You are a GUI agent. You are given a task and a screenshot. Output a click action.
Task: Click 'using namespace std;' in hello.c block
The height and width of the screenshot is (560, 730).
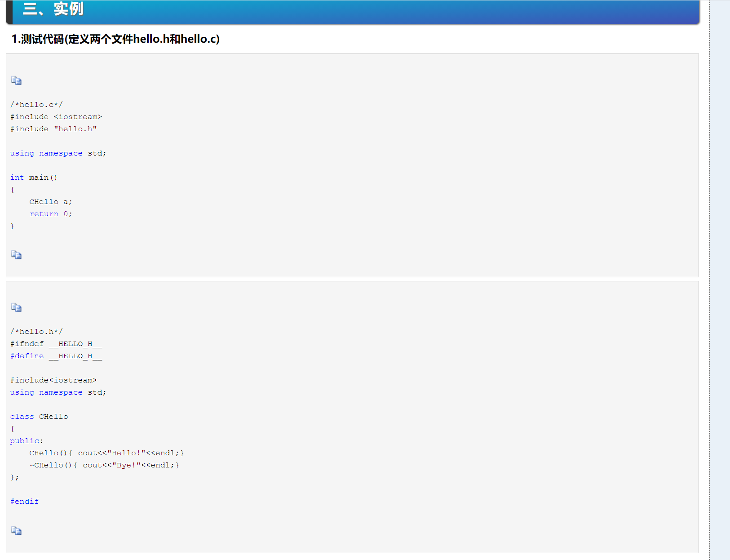pos(58,153)
